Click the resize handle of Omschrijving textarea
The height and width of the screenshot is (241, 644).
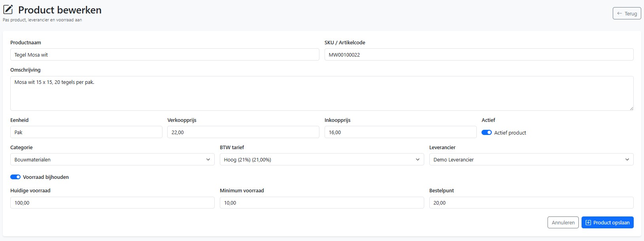[x=631, y=108]
